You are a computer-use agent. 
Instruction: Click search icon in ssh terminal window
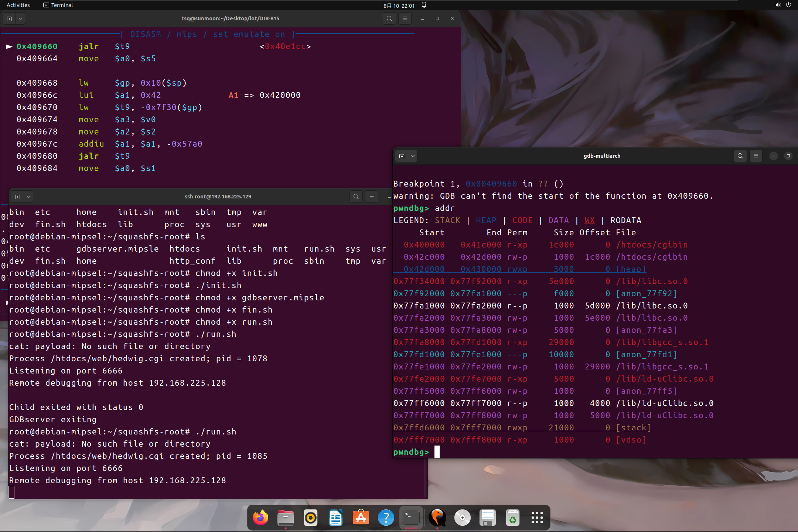(x=356, y=197)
